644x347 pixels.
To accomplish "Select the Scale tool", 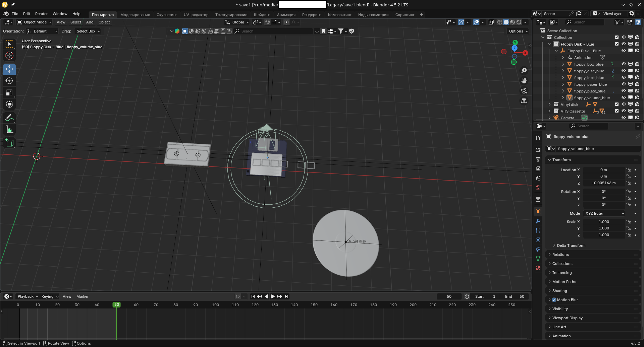I will [x=9, y=93].
